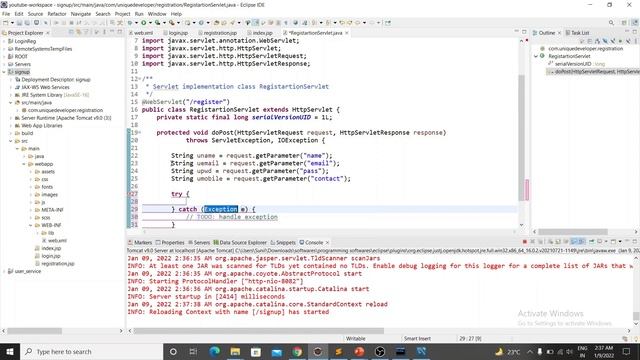Switch to the web.xml editor tab
This screenshot has height=360, width=640.
[141, 33]
